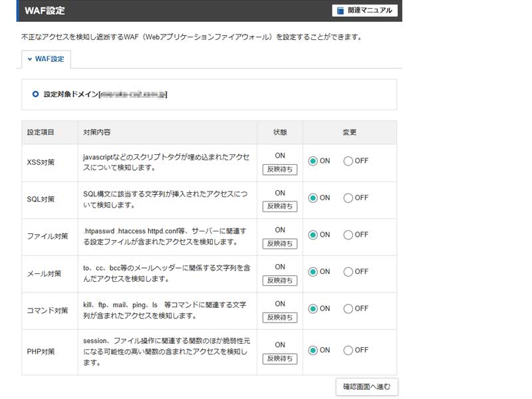Click the to、cc、bcc mail header description
Image resolution: width=532 pixels, height=399 pixels.
coord(166,273)
